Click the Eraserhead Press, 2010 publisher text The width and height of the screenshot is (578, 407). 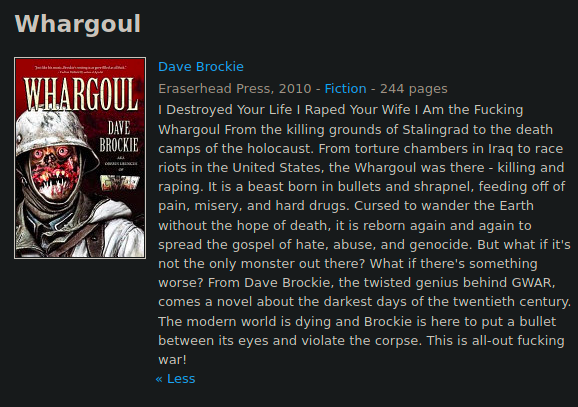[x=235, y=89]
